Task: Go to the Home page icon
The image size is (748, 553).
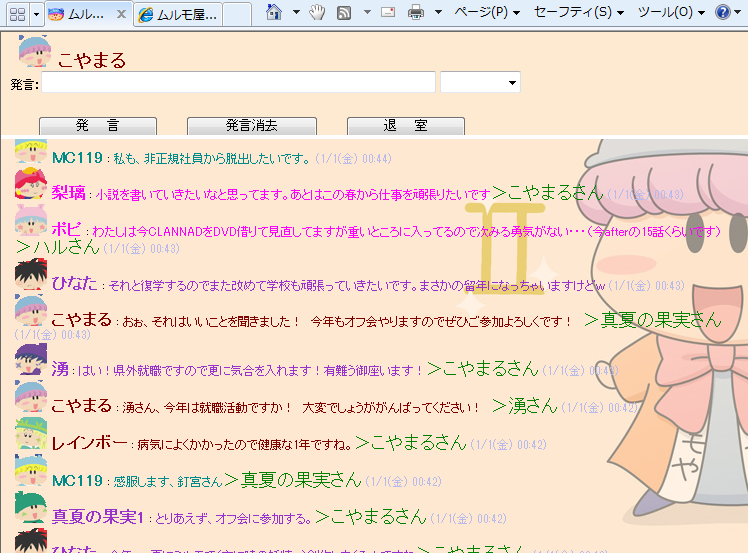Action: pos(274,11)
